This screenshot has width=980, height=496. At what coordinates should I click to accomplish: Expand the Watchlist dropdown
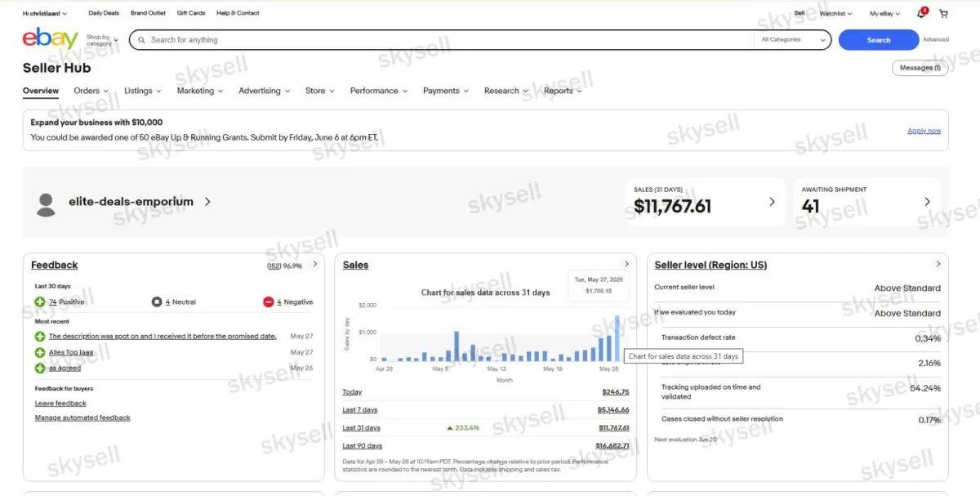[835, 14]
